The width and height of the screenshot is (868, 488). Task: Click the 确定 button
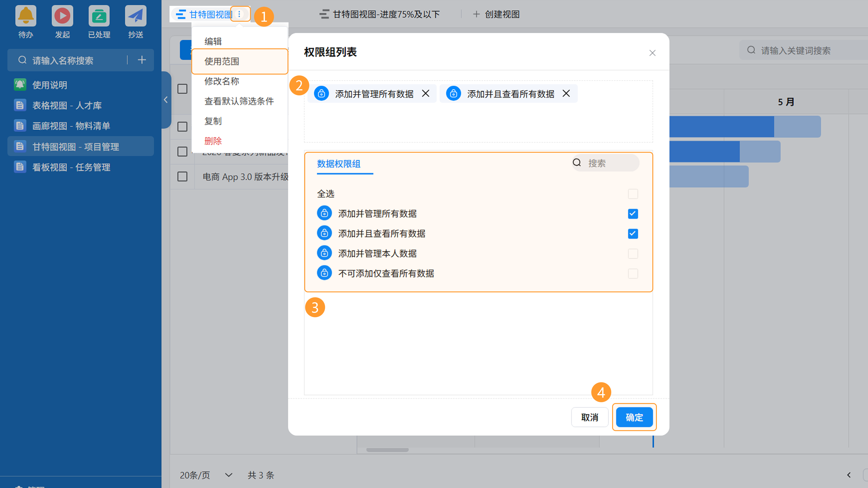point(634,417)
